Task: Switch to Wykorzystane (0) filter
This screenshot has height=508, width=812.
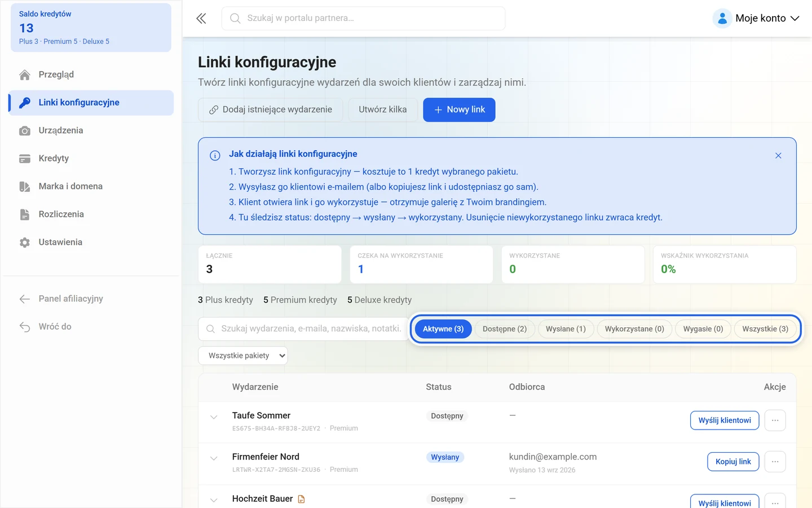Action: click(634, 329)
